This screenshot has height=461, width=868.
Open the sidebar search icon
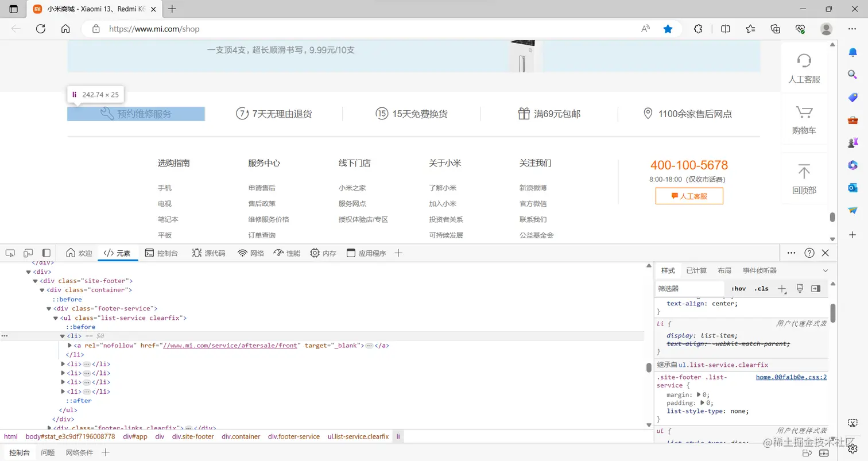[852, 74]
